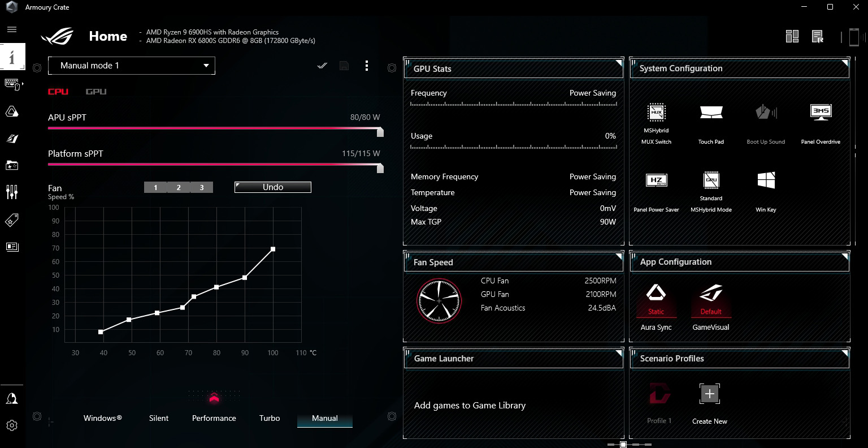868x448 pixels.
Task: Click the APU sPPT slider handle
Action: coord(380,132)
